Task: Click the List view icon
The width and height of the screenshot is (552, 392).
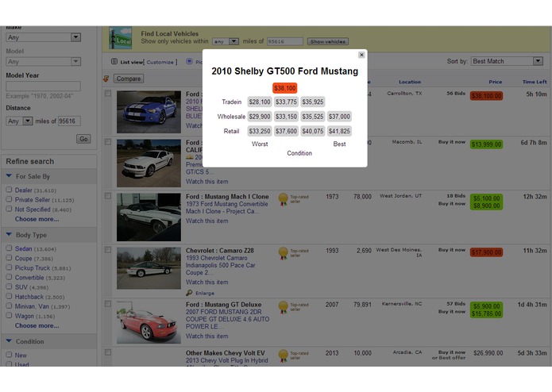Action: tap(114, 62)
